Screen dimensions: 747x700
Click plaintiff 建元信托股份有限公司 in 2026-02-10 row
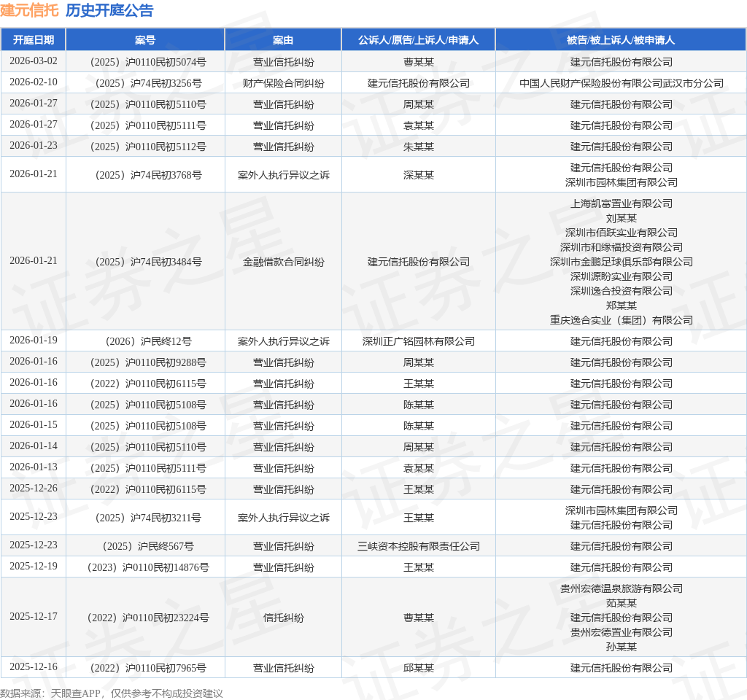coord(419,83)
